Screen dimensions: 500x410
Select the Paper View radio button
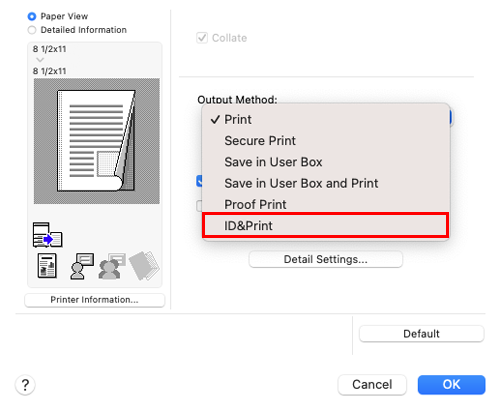pyautogui.click(x=32, y=16)
